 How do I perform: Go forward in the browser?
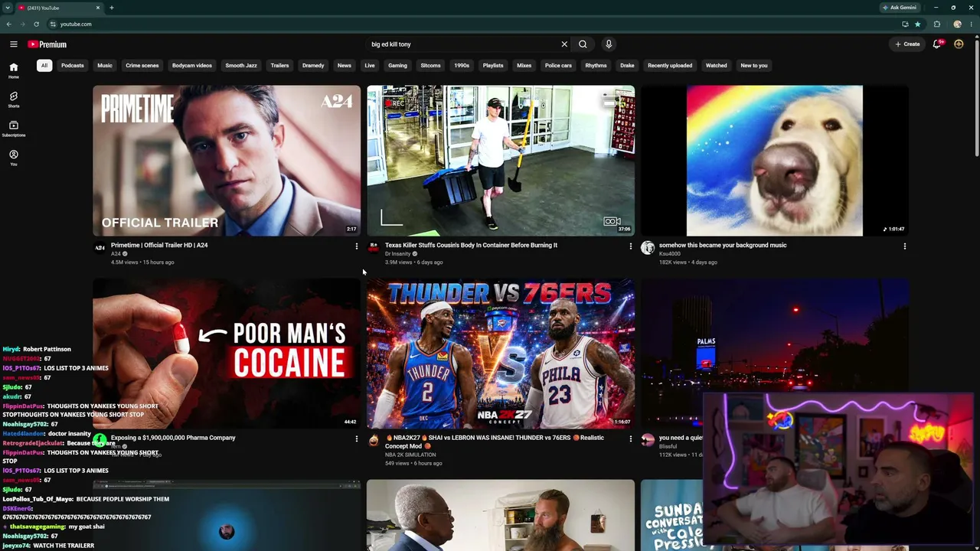[22, 24]
